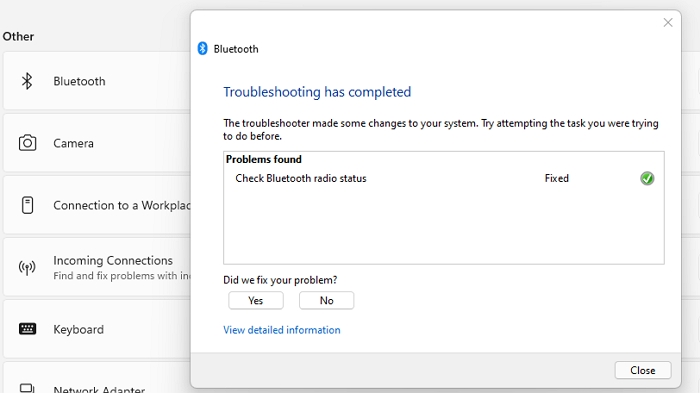The image size is (700, 393).
Task: Open the Camera troubleshooter row label
Action: pyautogui.click(x=74, y=143)
